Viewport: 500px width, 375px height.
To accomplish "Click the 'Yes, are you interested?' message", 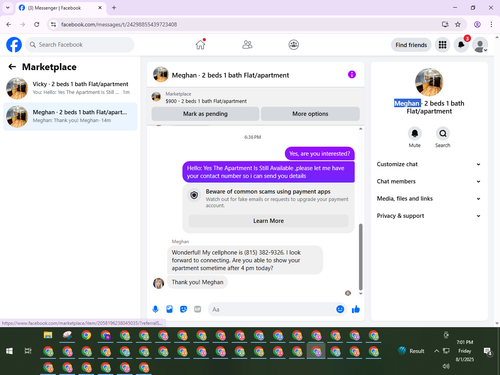I will (x=320, y=154).
